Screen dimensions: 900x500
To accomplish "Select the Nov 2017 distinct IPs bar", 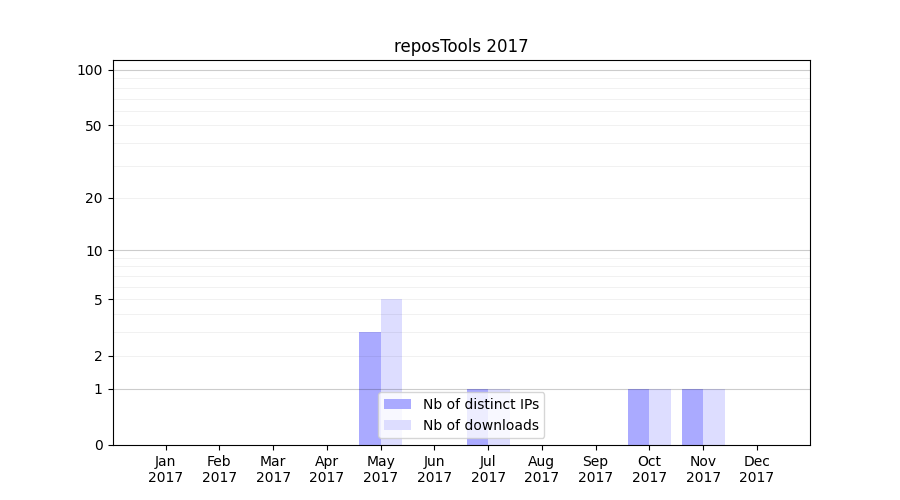I will 692,417.
